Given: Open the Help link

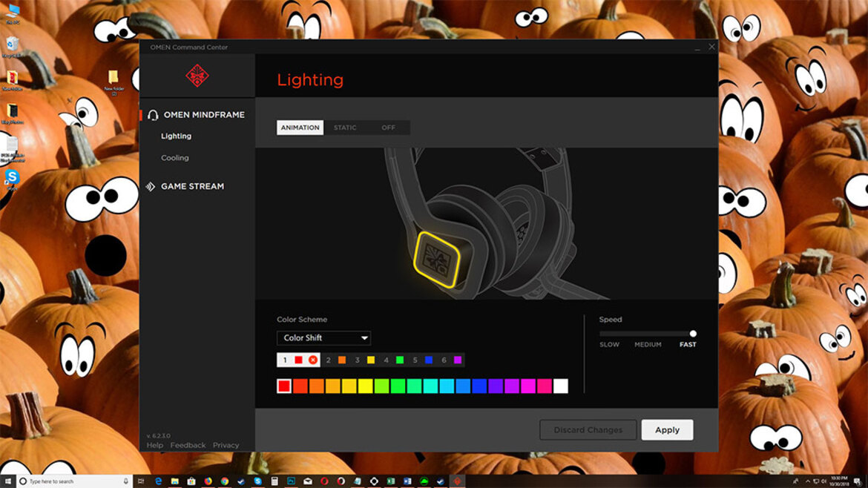Looking at the screenshot, I should pos(155,446).
